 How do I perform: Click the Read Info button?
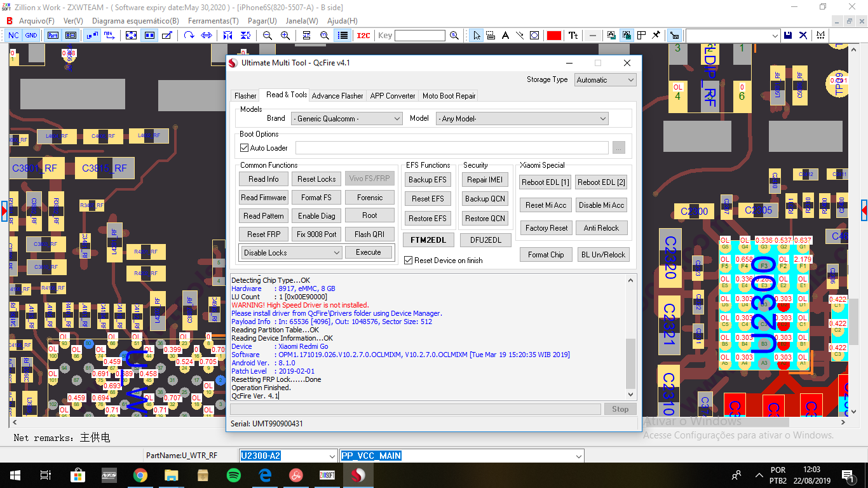(264, 179)
